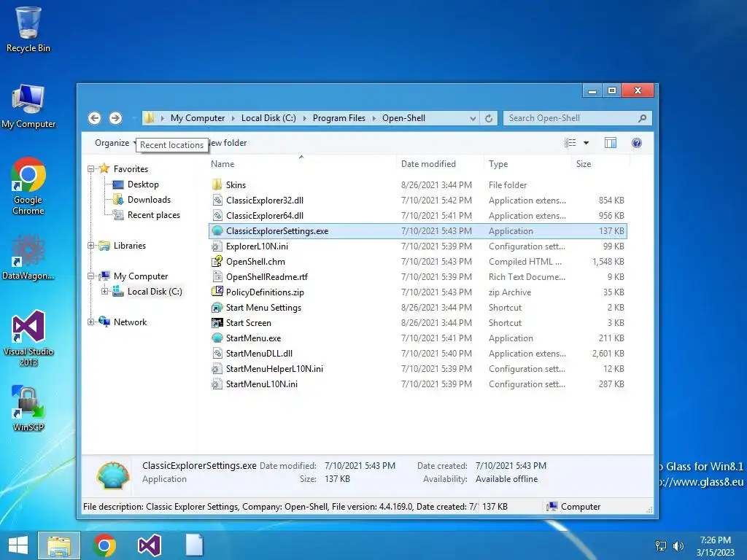Image resolution: width=747 pixels, height=560 pixels.
Task: Select OpenShell.chm help file icon
Action: point(217,262)
